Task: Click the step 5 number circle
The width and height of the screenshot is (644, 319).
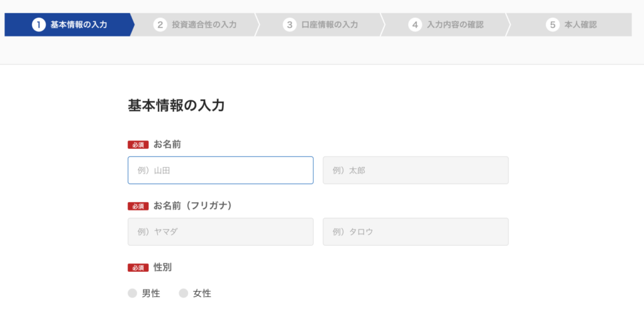Action: coord(553,25)
